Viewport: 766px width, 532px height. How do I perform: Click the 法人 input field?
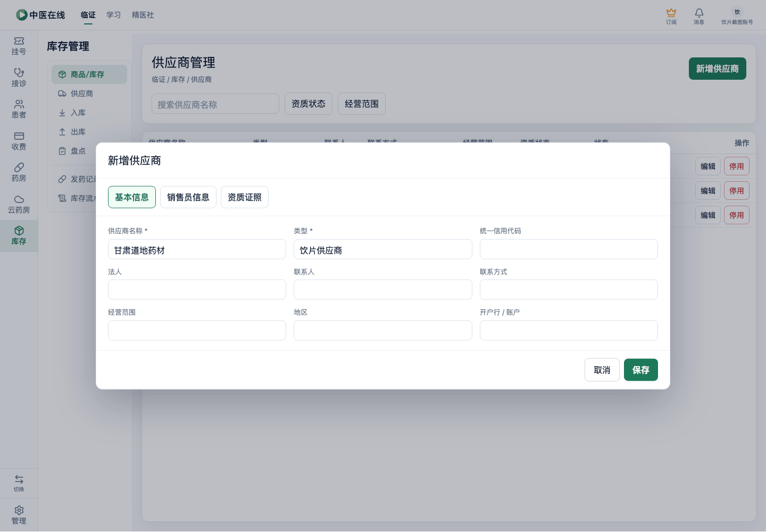click(197, 290)
